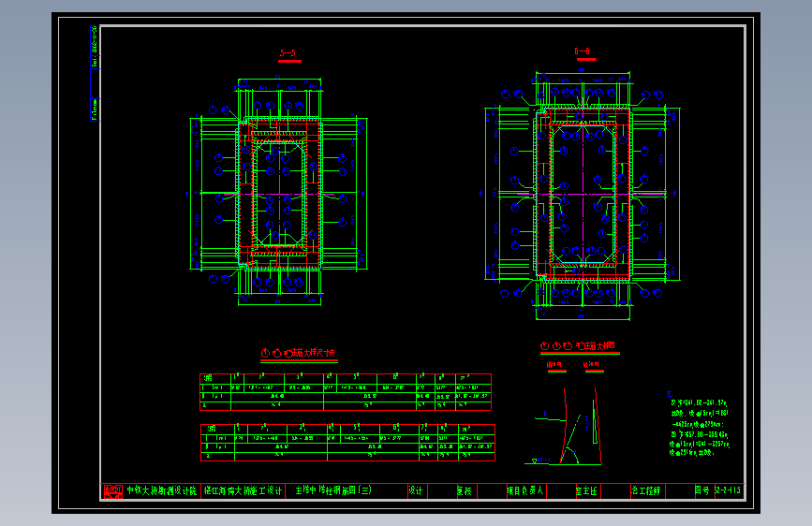Select the vertical Filename label at left margin
Screen dimensions: 812x526
95,110
